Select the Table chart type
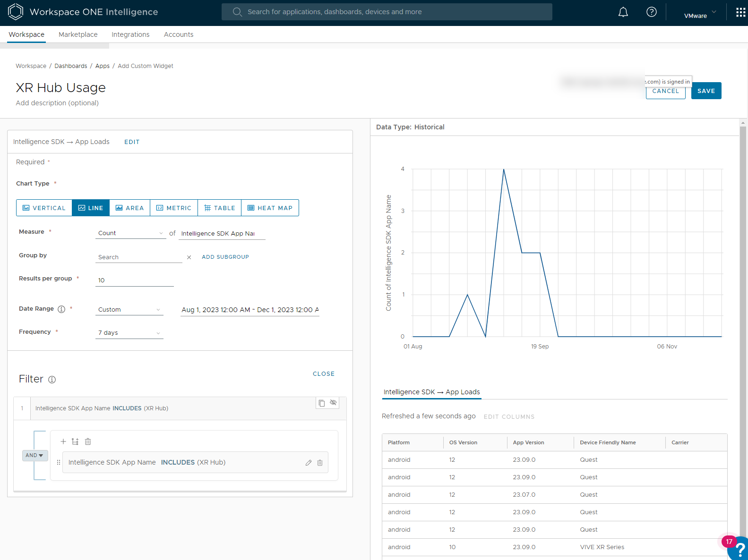This screenshot has height=560, width=748. (220, 208)
